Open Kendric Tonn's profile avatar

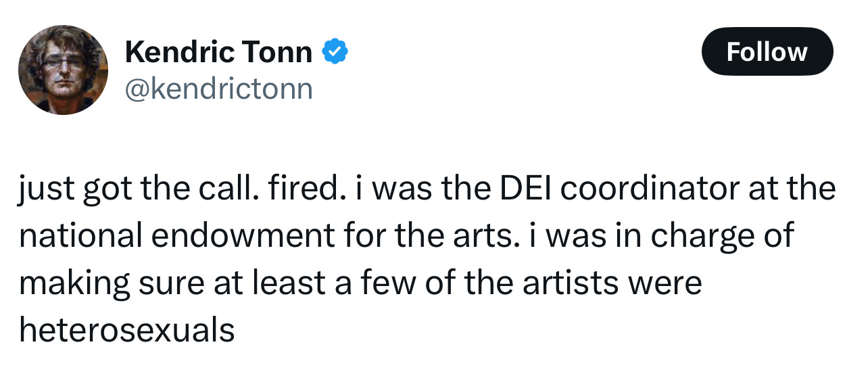(x=63, y=70)
